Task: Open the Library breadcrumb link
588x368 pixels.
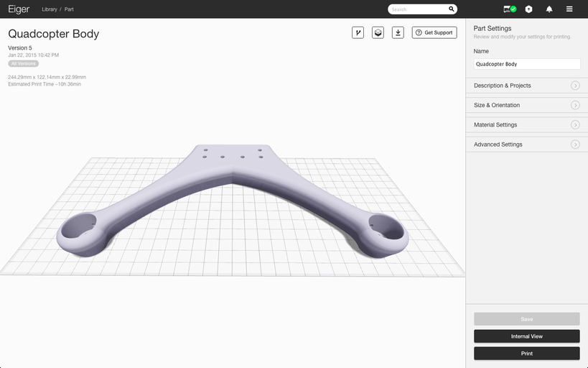Action: 50,9
